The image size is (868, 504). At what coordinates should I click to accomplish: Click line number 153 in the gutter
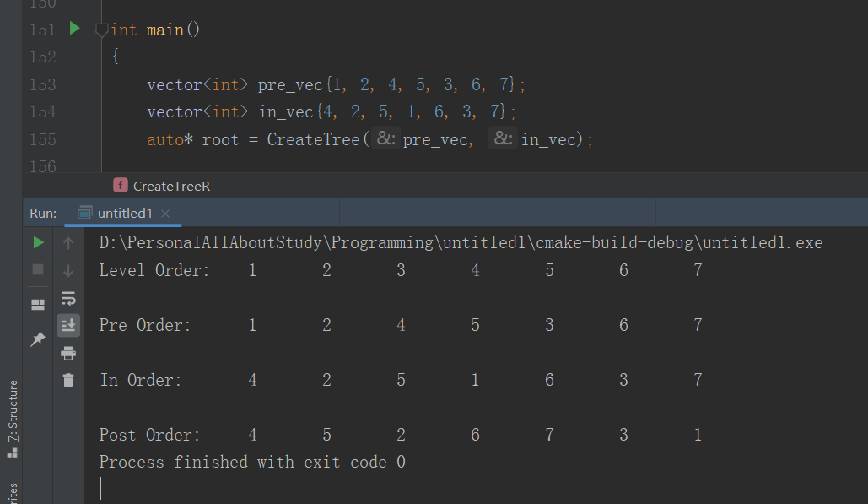tap(42, 84)
